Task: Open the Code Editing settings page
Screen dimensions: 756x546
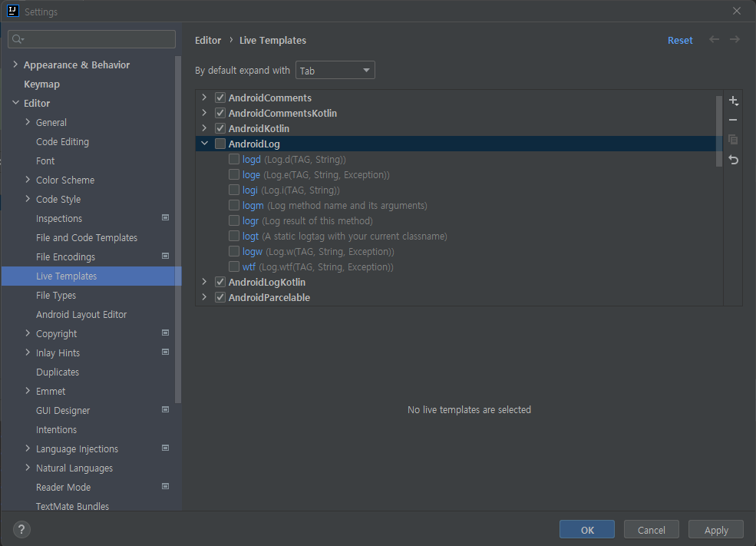Action: 62,142
